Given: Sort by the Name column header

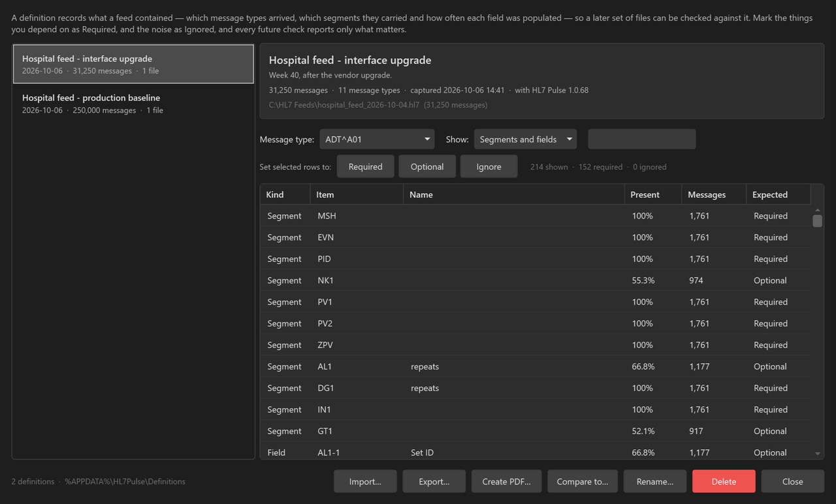Looking at the screenshot, I should [513, 195].
